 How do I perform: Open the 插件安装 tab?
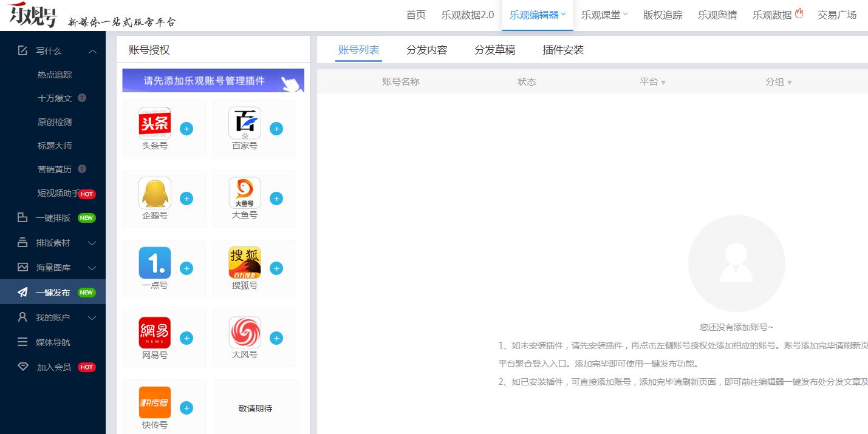coord(562,50)
